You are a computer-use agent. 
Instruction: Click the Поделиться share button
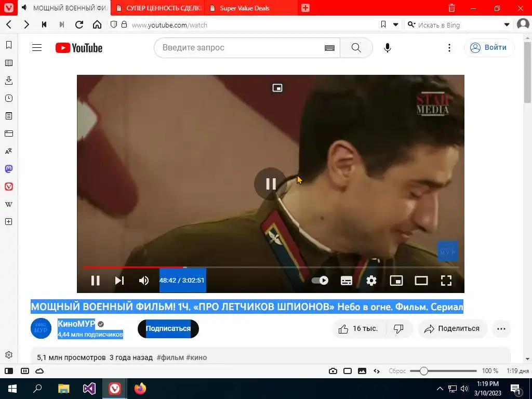coord(453,328)
